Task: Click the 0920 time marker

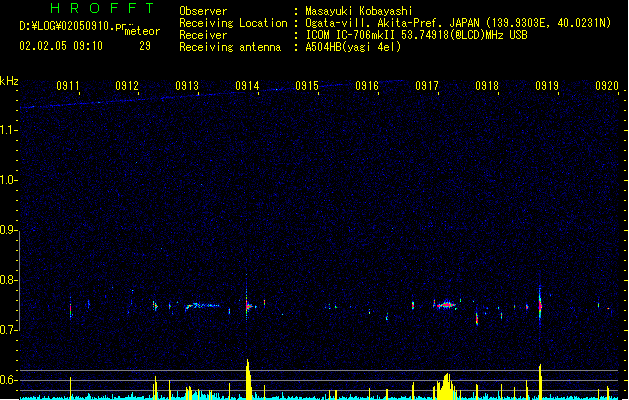Action: (x=607, y=86)
